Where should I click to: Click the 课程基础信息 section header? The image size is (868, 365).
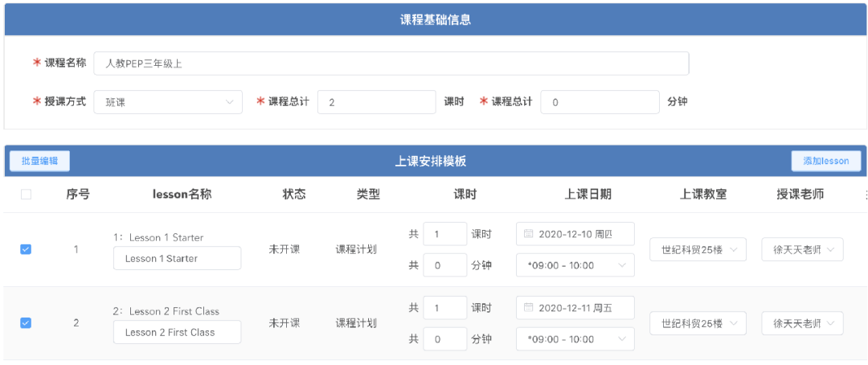click(x=435, y=20)
